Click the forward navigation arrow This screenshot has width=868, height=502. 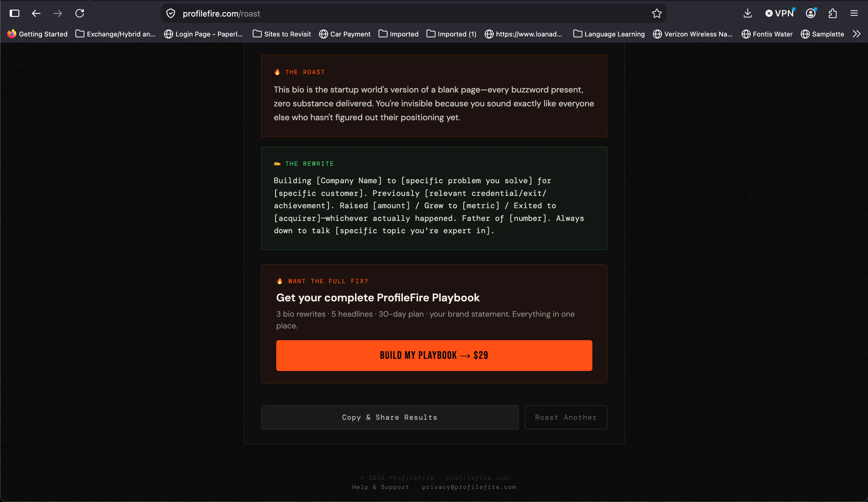[x=58, y=14]
